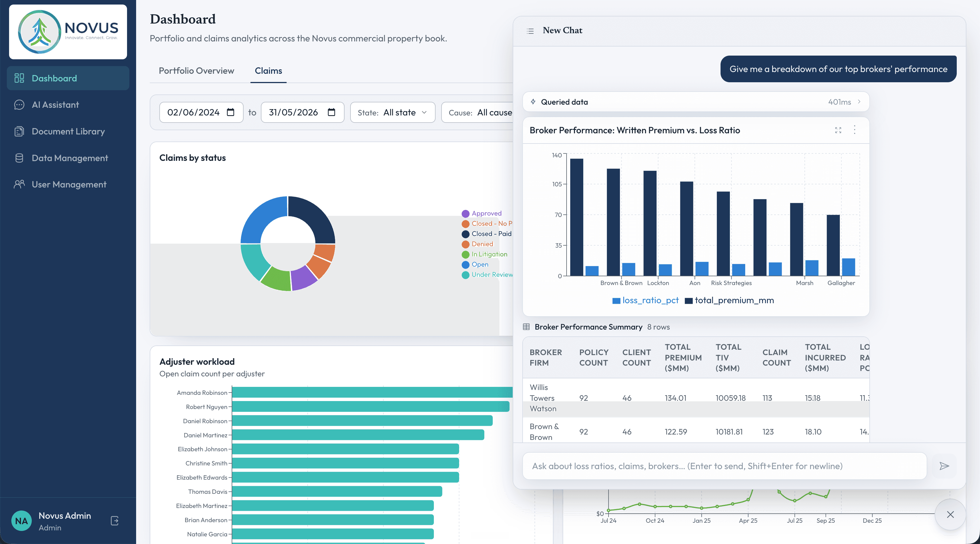
Task: Send the chat message
Action: (944, 466)
